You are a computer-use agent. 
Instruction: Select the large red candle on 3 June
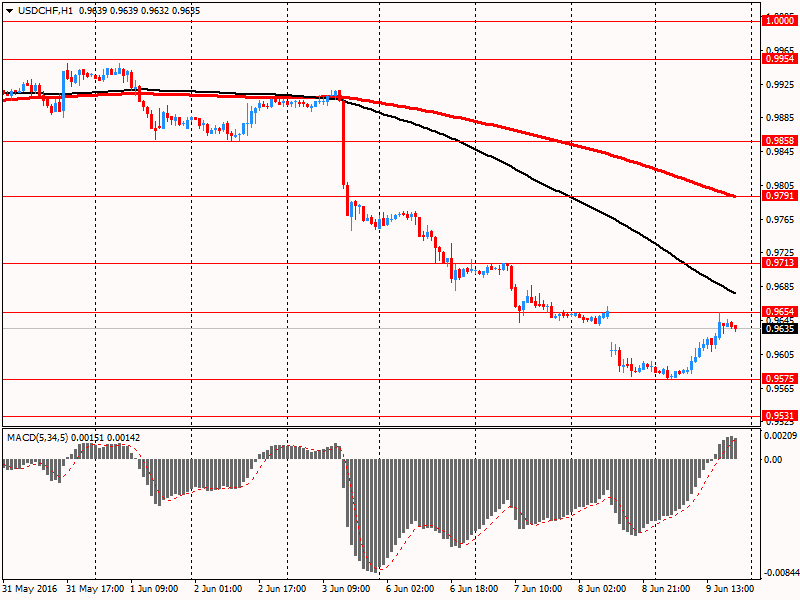click(343, 142)
